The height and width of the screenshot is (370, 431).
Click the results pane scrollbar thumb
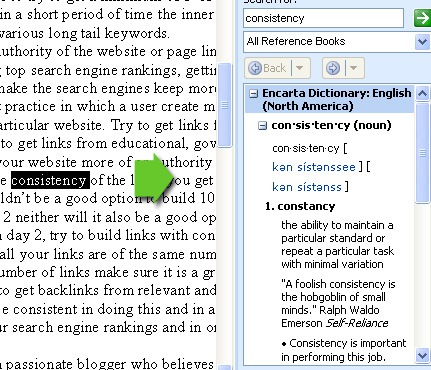point(422,153)
